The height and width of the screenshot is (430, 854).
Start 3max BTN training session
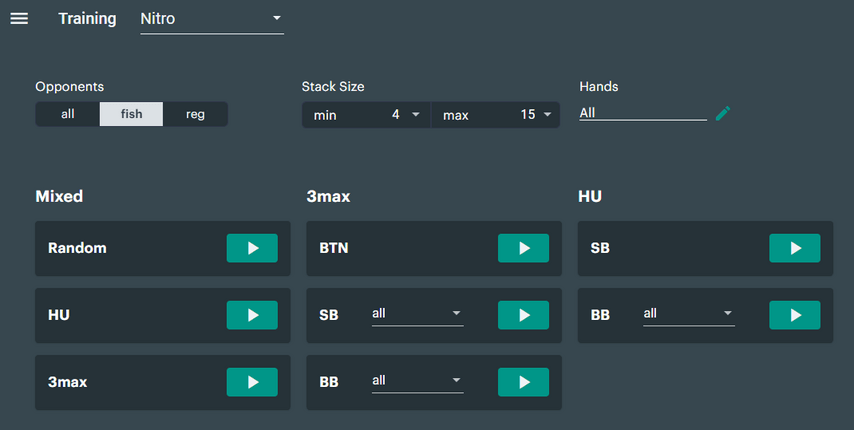523,248
